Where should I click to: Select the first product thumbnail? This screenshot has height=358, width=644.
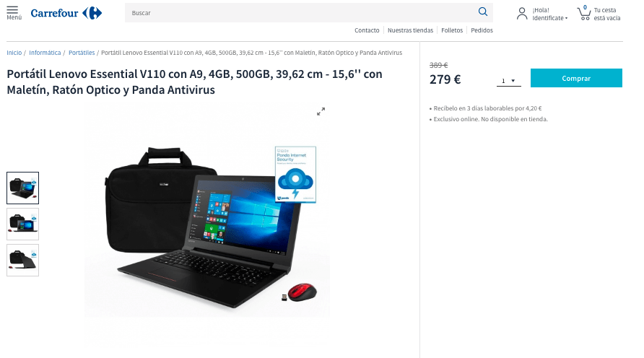click(x=22, y=188)
